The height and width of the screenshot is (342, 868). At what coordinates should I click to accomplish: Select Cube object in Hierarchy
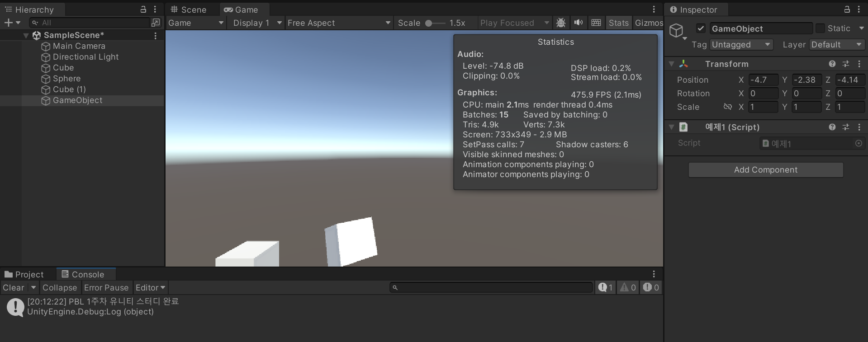pos(63,68)
